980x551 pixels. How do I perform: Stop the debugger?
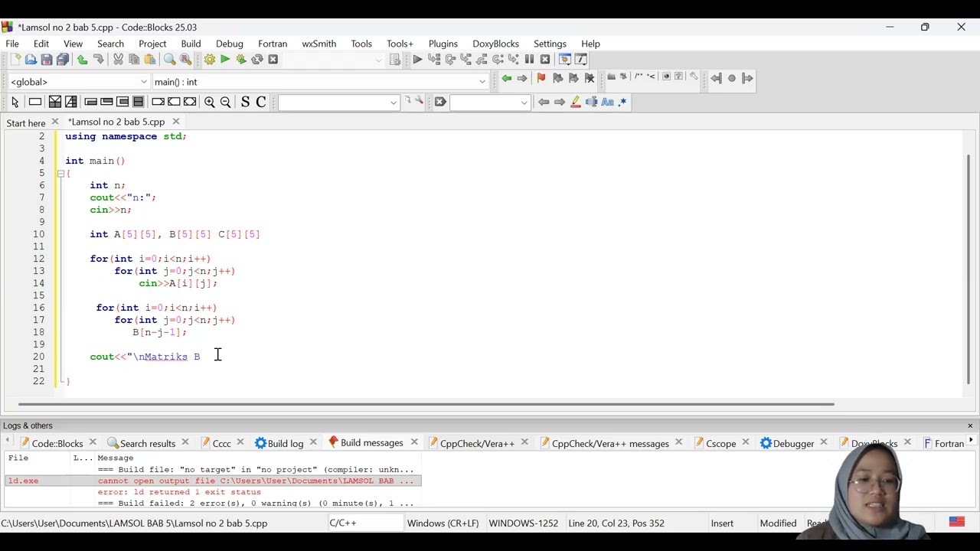[x=545, y=60]
